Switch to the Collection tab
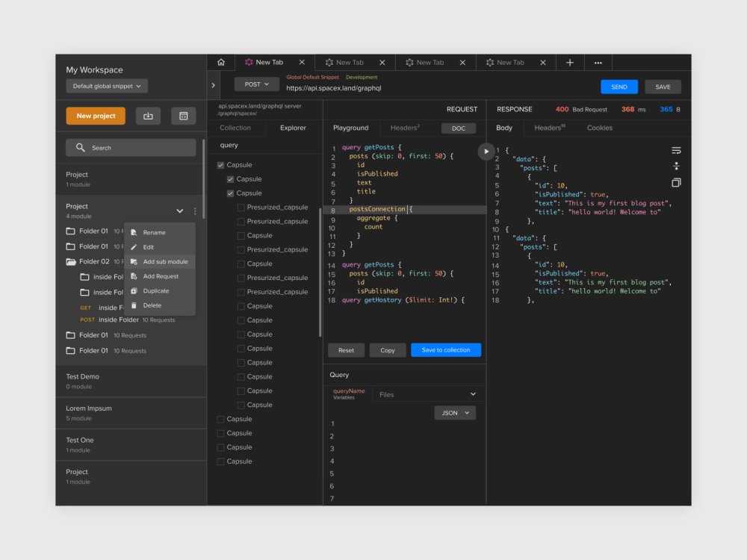 [235, 128]
